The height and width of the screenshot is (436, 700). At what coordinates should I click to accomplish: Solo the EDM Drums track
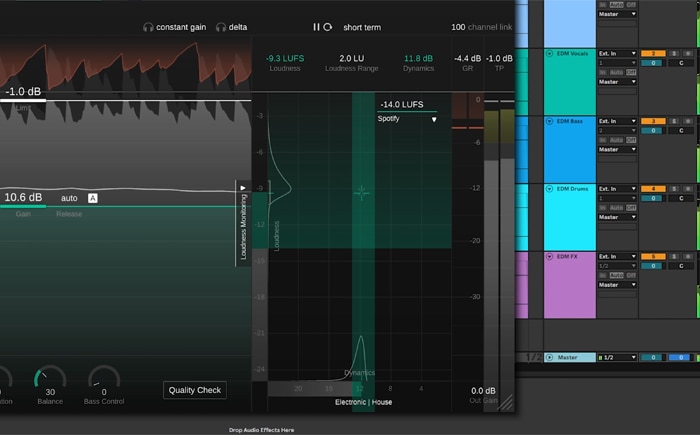674,189
